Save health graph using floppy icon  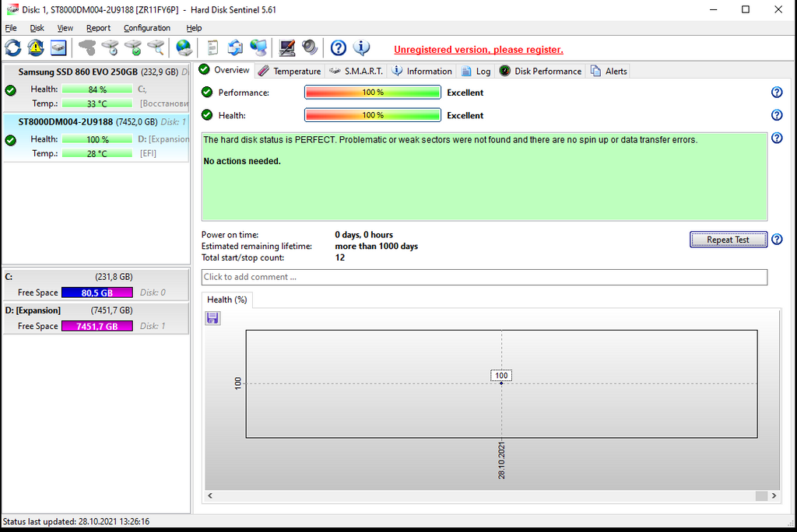[212, 318]
